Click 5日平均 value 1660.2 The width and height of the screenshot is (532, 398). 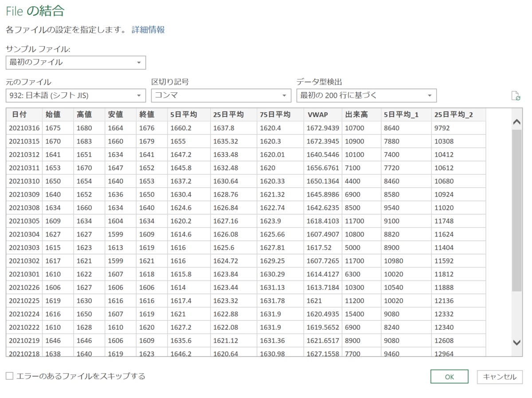189,128
